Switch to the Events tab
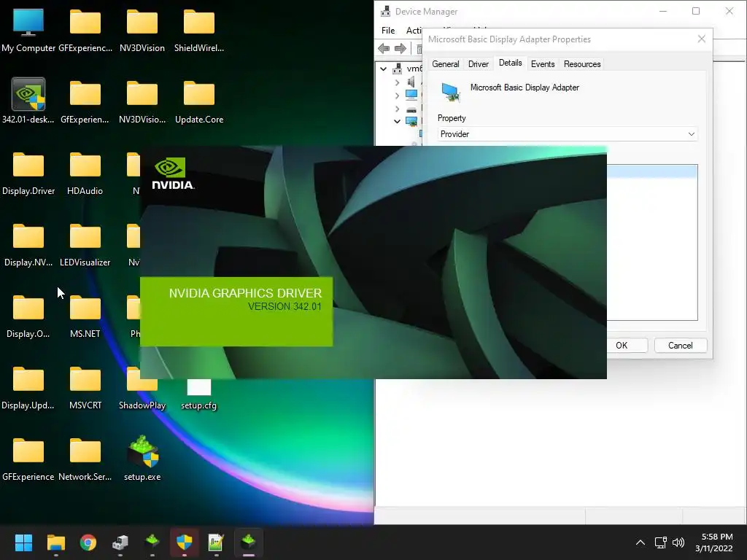This screenshot has width=747, height=560. tap(543, 64)
